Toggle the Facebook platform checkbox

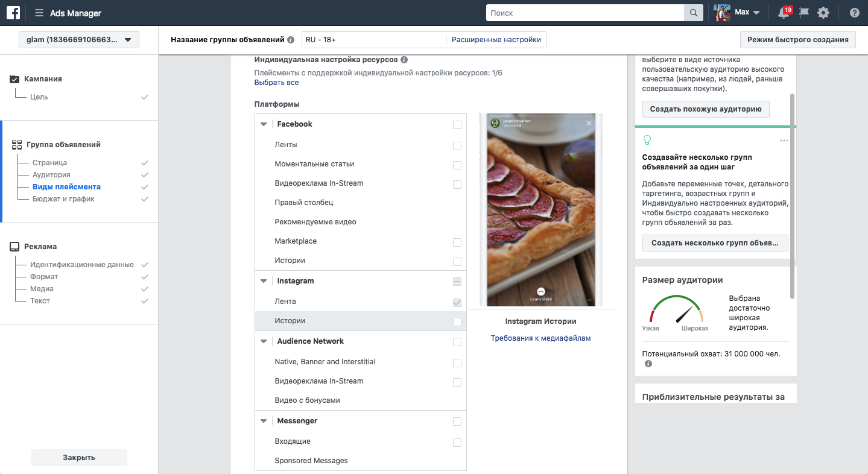[457, 125]
